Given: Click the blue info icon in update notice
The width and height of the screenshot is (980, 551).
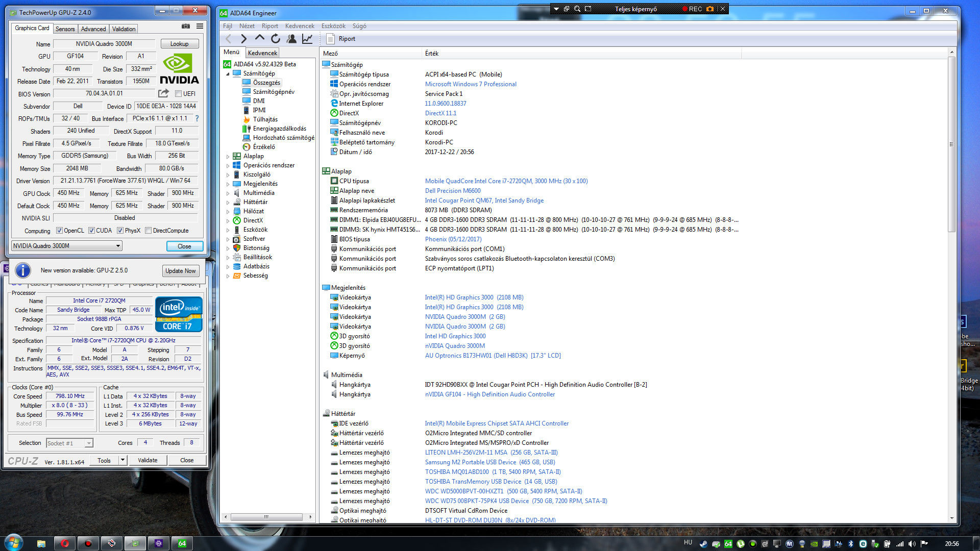Looking at the screenshot, I should [23, 270].
